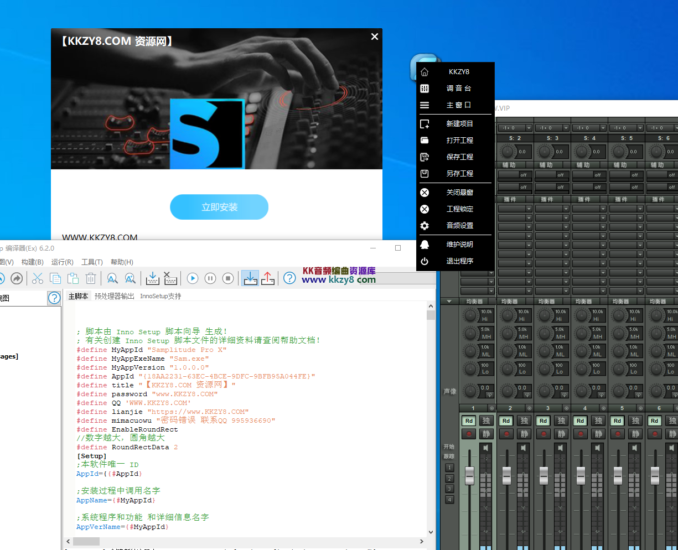Click the Run play icon in compiler toolbar
This screenshot has height=550, width=678.
click(192, 278)
